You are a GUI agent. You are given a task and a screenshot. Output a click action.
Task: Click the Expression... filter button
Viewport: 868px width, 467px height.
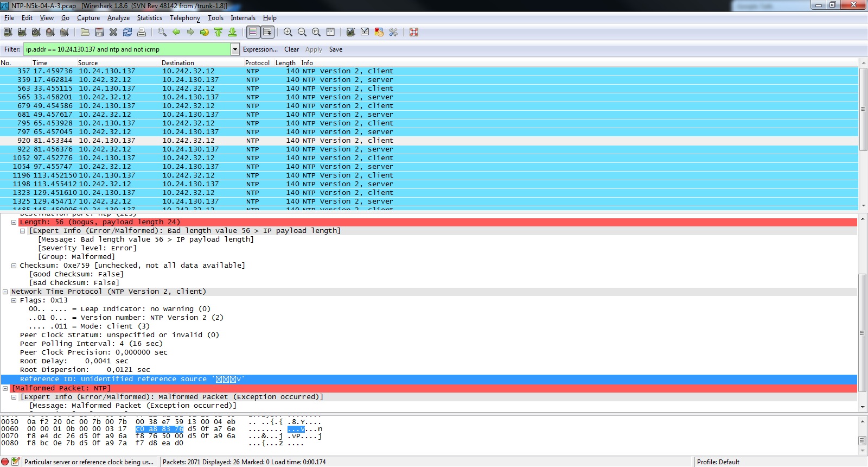(260, 49)
